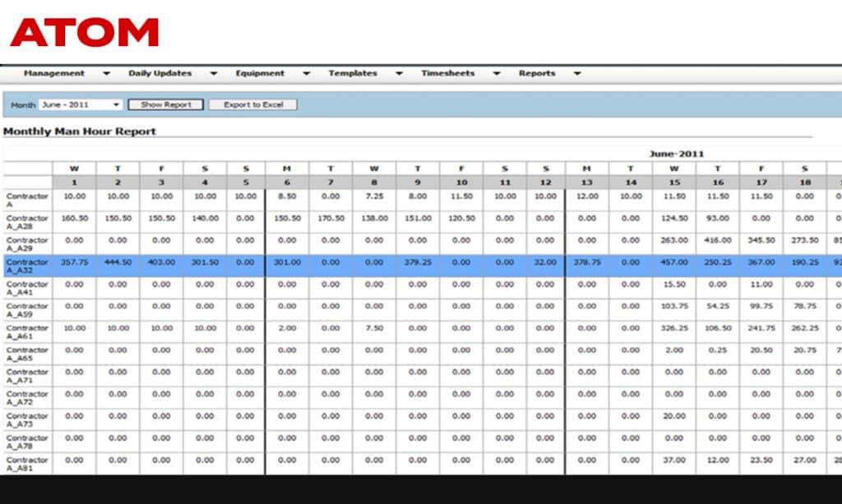
Task: Expand the Daily Updates dropdown arrow
Action: pyautogui.click(x=213, y=74)
